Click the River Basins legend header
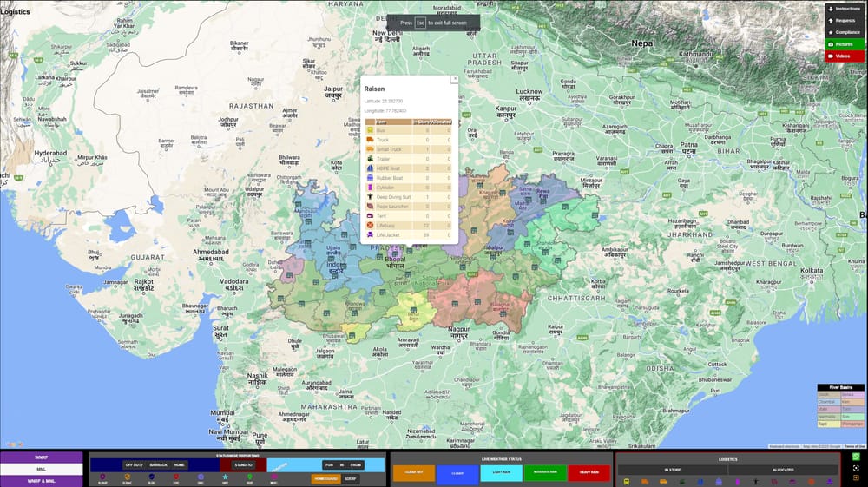 [x=840, y=387]
